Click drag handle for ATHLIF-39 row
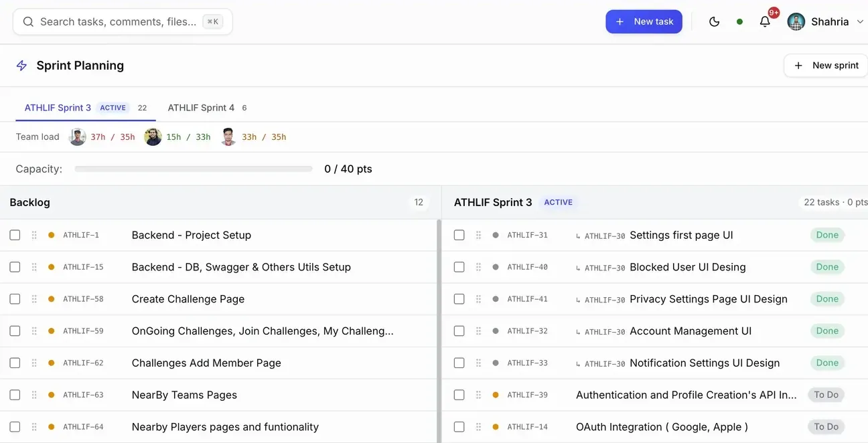This screenshot has height=443, width=868. pos(478,395)
